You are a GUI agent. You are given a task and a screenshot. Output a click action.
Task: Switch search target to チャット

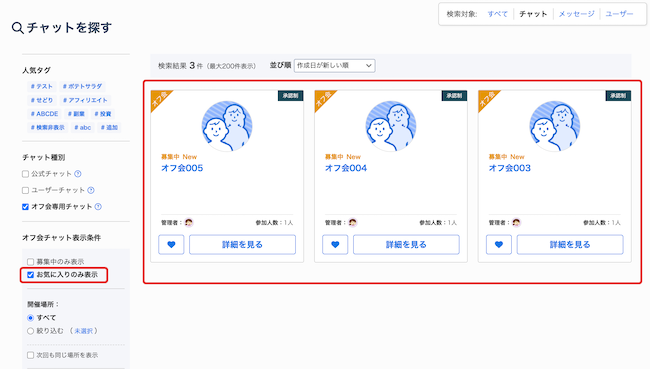pyautogui.click(x=533, y=14)
